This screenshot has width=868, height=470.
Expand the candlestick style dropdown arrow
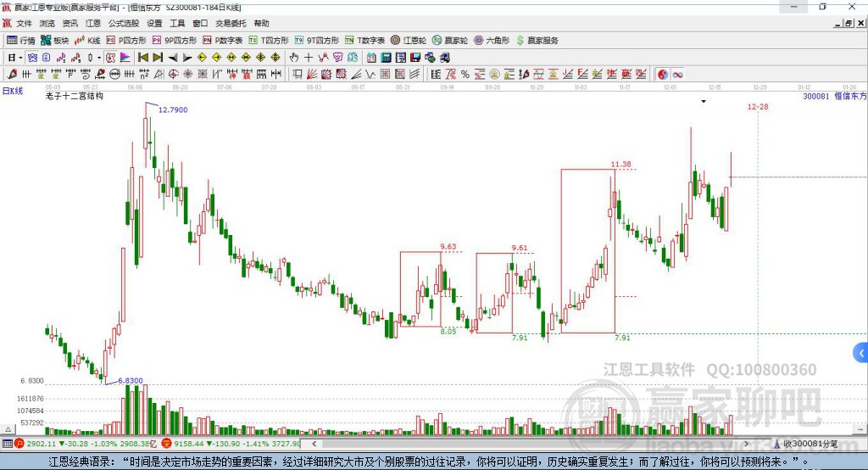pyautogui.click(x=99, y=58)
